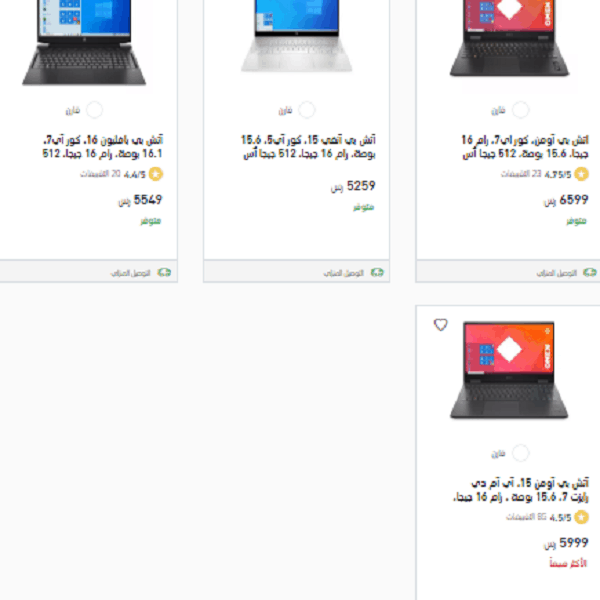
Task: Open HP Omen 15 AMD Ryzen 7 title
Action: (521, 490)
